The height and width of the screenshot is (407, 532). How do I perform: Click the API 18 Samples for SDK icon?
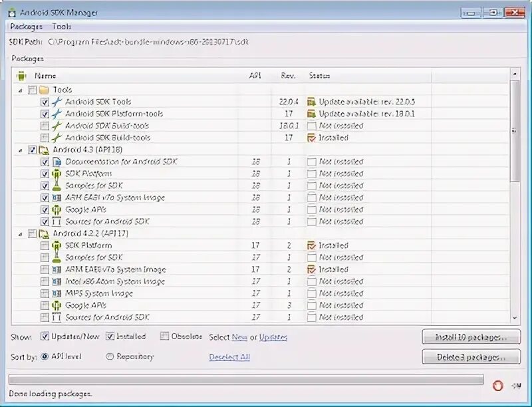point(57,186)
